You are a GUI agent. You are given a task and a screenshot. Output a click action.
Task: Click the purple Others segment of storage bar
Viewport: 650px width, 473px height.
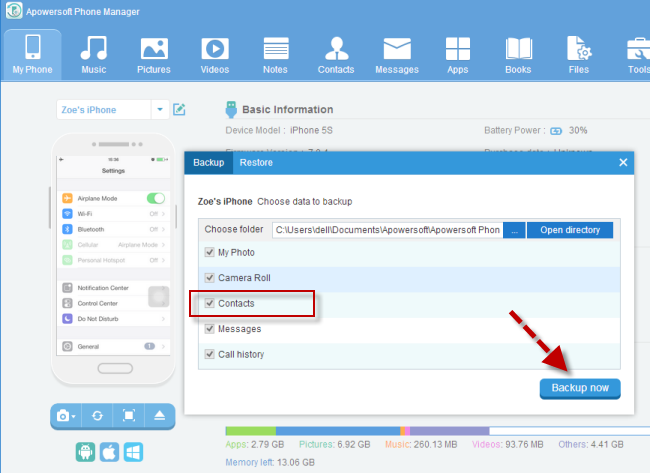(449, 431)
